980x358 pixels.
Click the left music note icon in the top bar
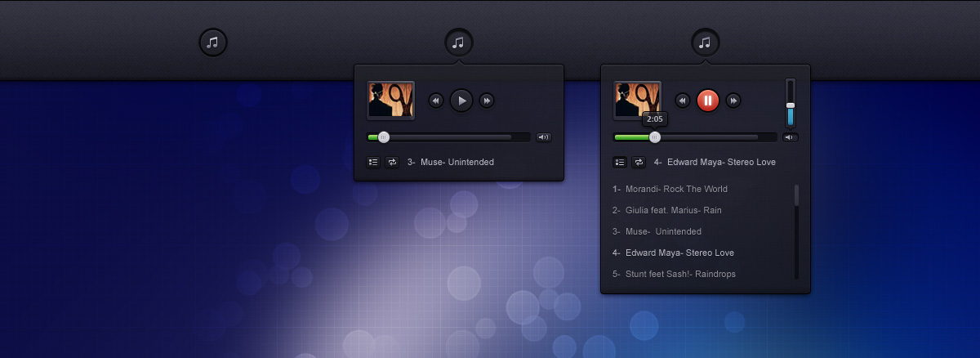point(213,43)
